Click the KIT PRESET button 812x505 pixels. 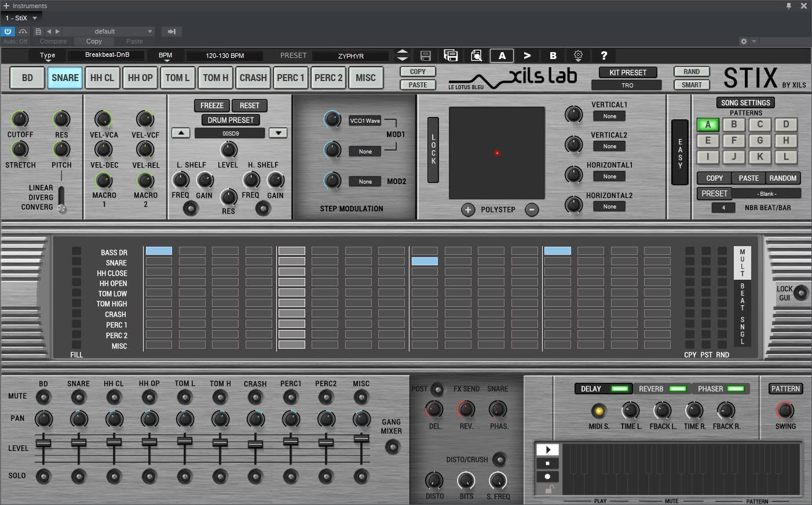click(628, 72)
